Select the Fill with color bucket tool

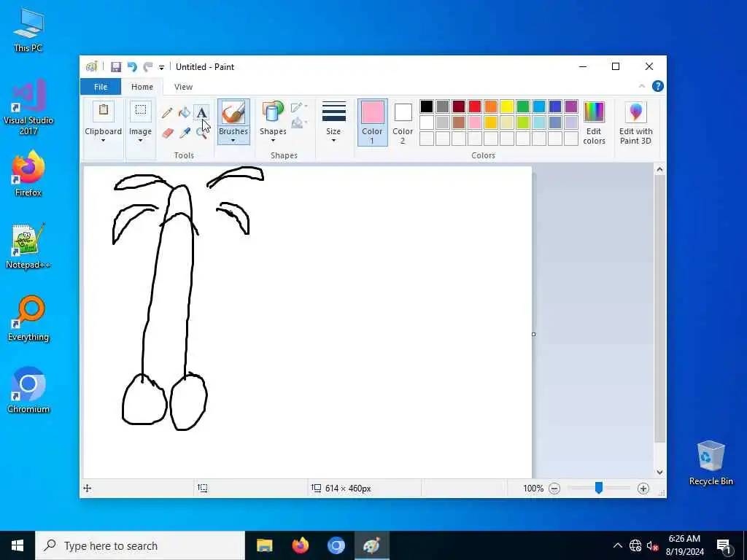[x=185, y=113]
